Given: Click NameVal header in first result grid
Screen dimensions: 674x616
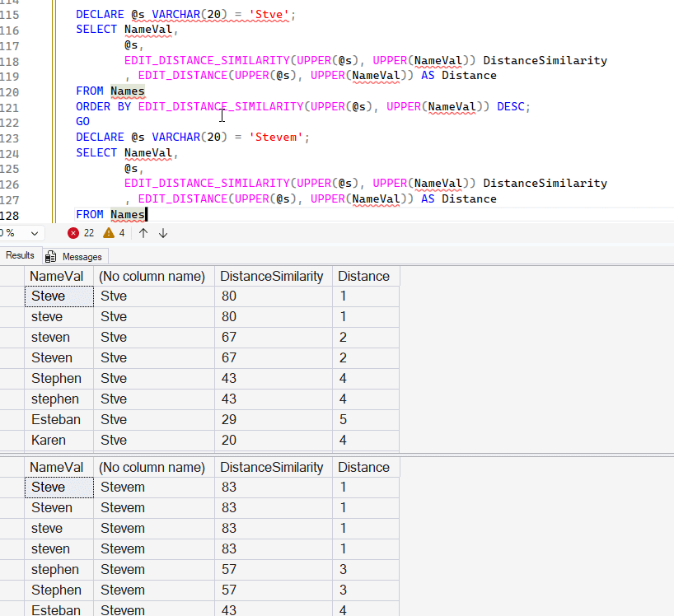Looking at the screenshot, I should click(x=57, y=276).
